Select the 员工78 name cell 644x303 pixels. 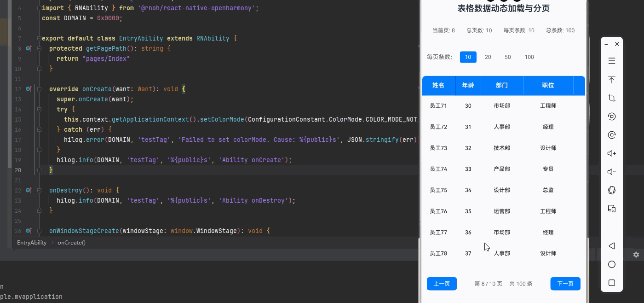tap(438, 253)
